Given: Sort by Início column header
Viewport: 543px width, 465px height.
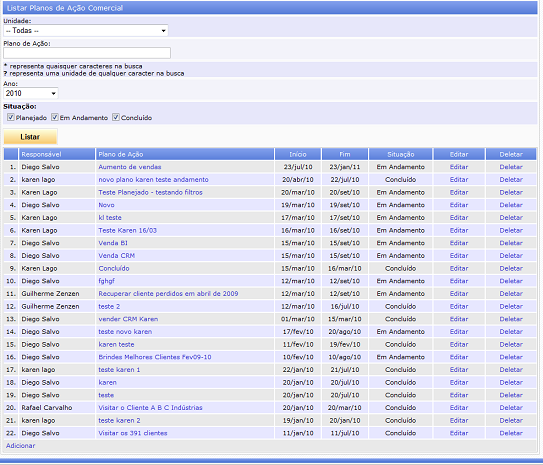Looking at the screenshot, I should click(298, 154).
